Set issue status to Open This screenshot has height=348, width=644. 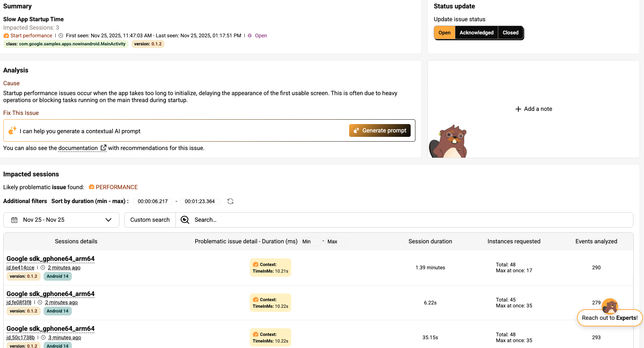(x=444, y=33)
